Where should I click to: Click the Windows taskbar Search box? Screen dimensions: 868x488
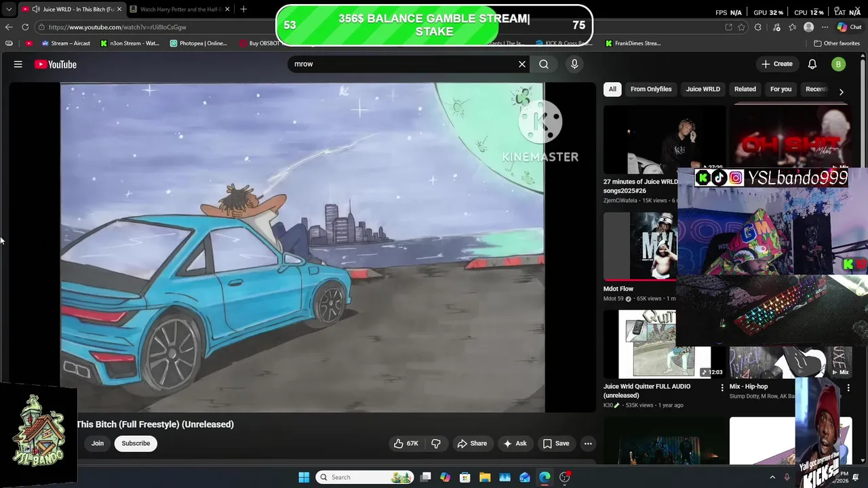pos(366,477)
